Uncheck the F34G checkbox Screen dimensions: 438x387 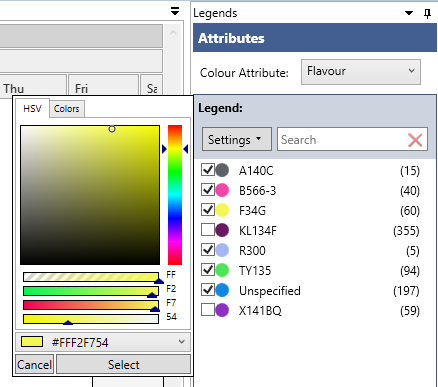(x=208, y=210)
